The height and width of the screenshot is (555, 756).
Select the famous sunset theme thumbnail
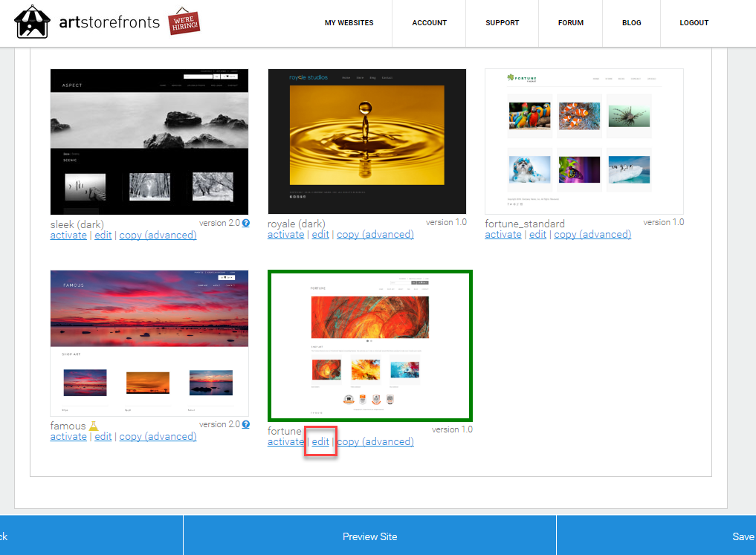(149, 343)
